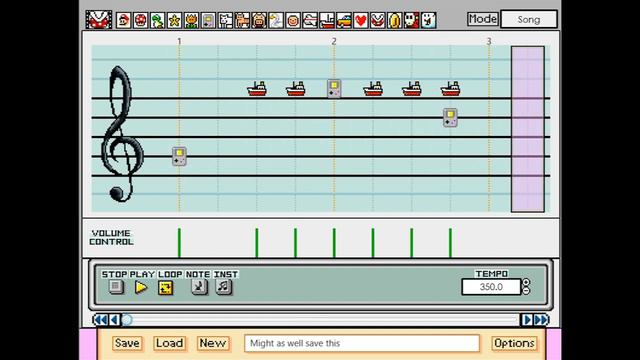640x360 pixels.
Task: Select the Baby Face instrument
Action: click(x=293, y=20)
